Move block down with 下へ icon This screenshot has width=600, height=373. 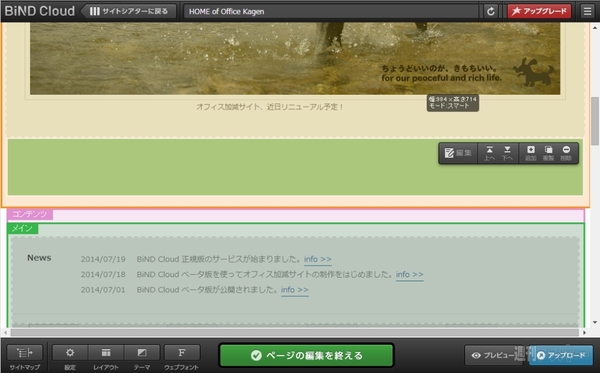[507, 153]
